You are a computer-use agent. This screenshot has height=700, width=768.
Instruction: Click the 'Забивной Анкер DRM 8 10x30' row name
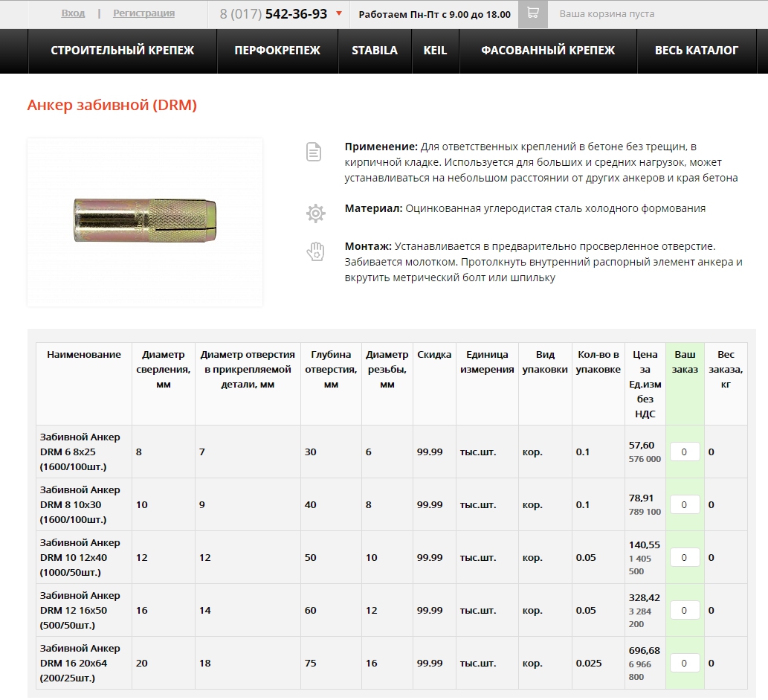pos(80,505)
